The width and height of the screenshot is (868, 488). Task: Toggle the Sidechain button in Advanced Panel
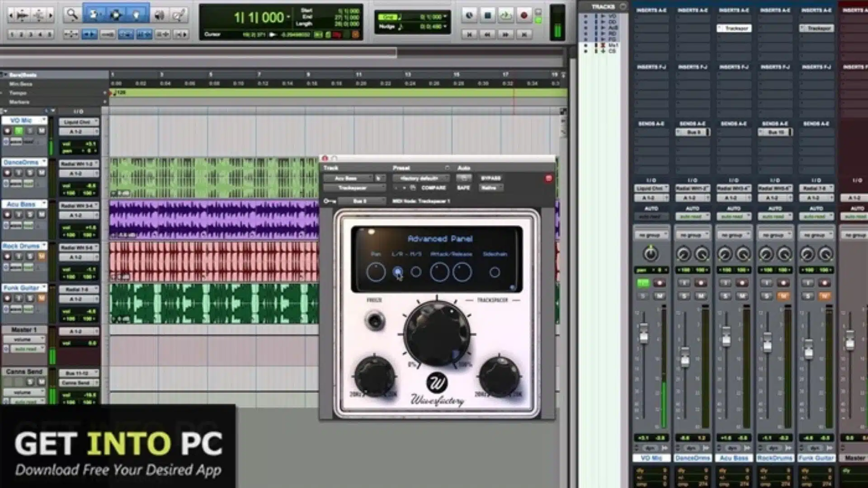click(495, 272)
